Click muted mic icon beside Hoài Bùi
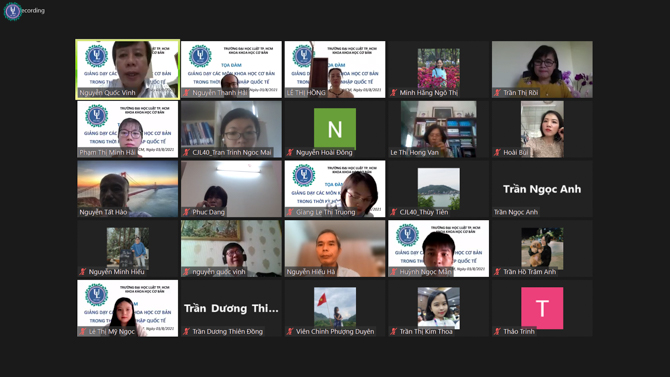 (x=497, y=152)
